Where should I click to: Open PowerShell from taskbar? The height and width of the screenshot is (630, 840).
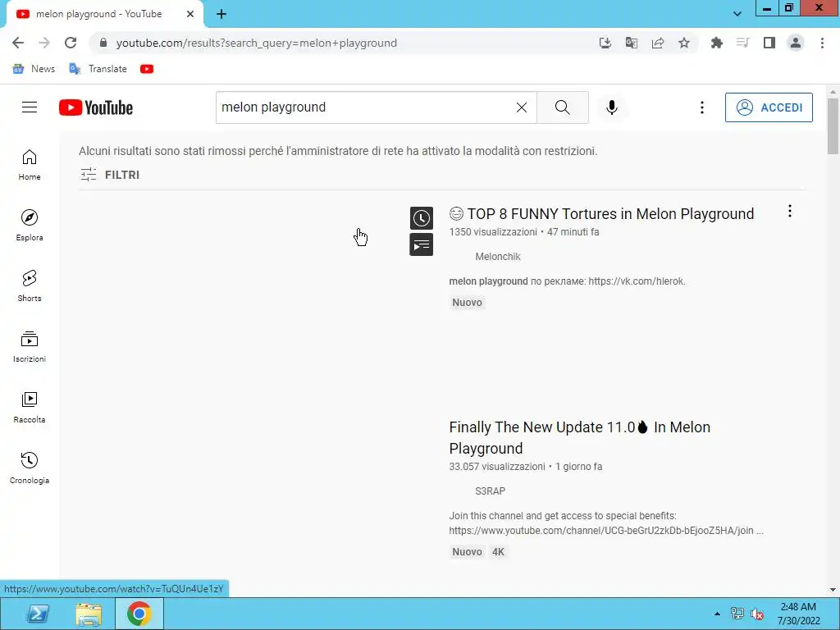tap(38, 614)
